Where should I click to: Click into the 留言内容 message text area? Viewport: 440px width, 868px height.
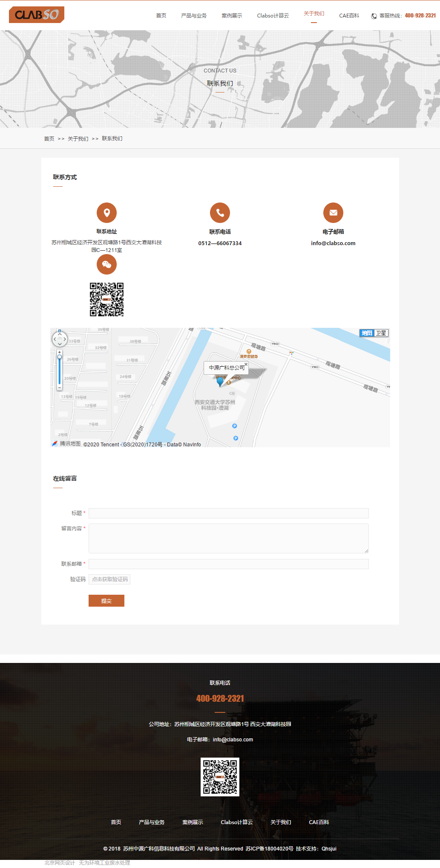(x=228, y=538)
